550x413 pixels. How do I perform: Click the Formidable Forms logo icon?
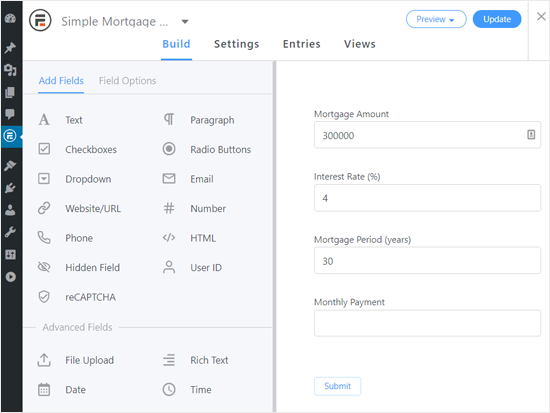pos(40,20)
